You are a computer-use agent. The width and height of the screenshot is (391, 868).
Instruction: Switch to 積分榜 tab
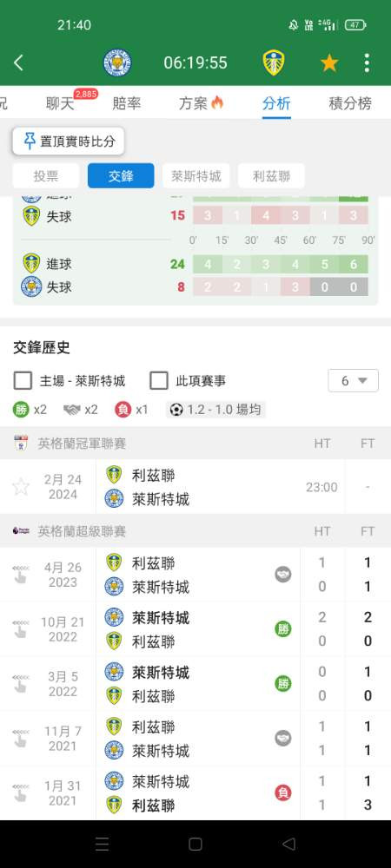click(x=350, y=103)
